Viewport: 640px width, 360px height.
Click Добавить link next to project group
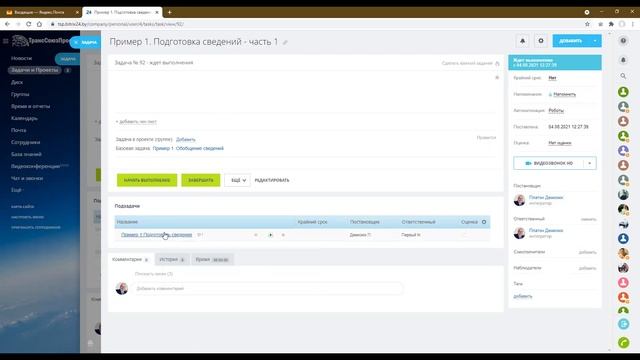pos(186,140)
